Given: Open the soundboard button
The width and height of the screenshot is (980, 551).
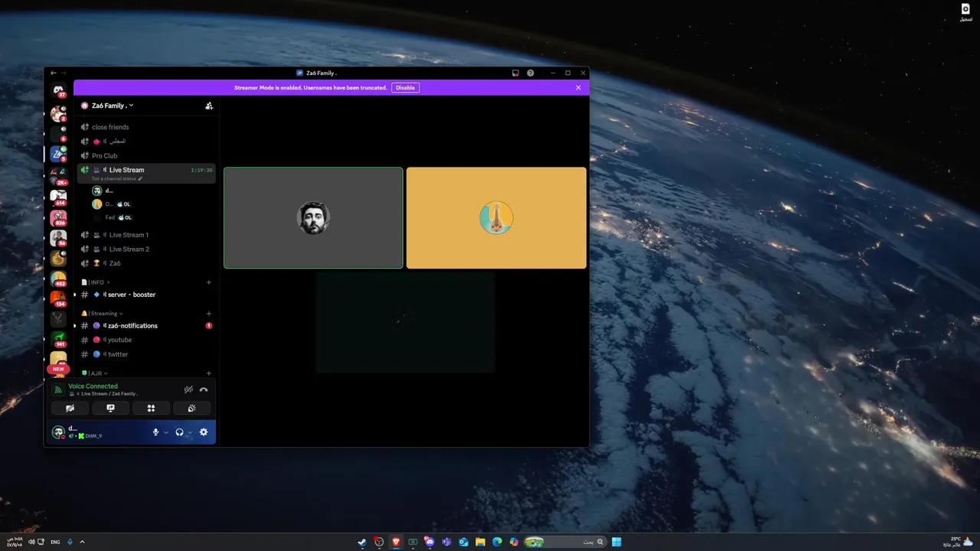Looking at the screenshot, I should point(191,409).
